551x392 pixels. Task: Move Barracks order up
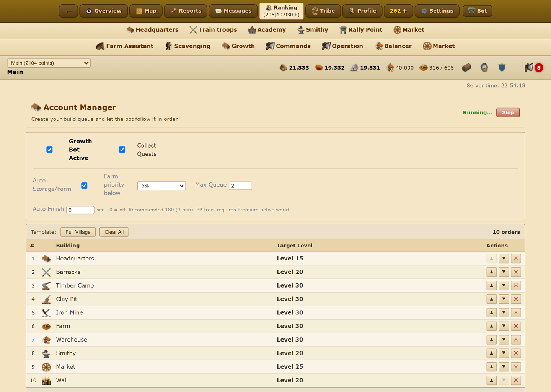coord(491,272)
